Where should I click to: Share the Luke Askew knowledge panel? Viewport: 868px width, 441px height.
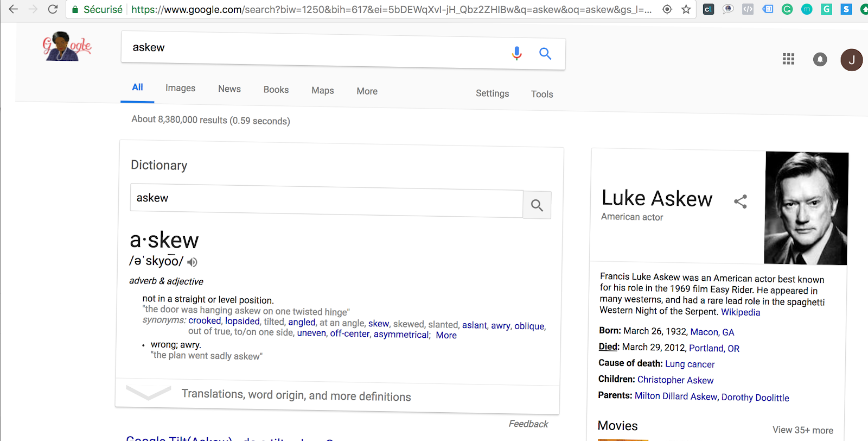(x=741, y=201)
